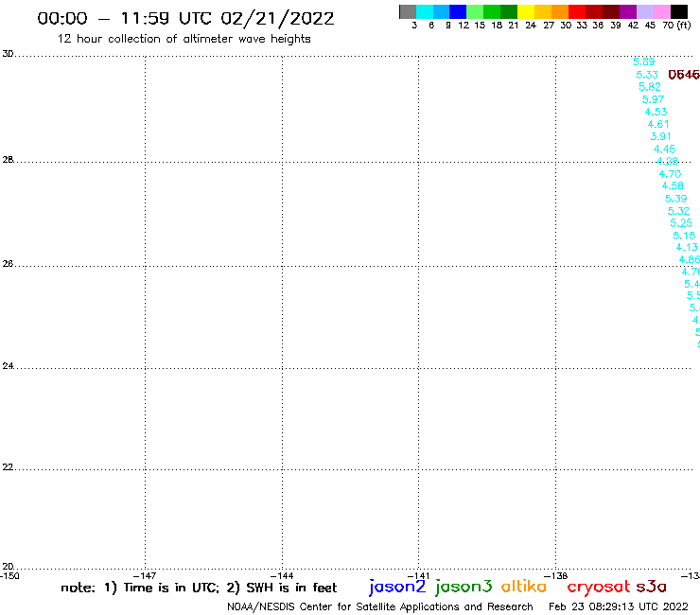Click the legend label 45

[x=650, y=25]
